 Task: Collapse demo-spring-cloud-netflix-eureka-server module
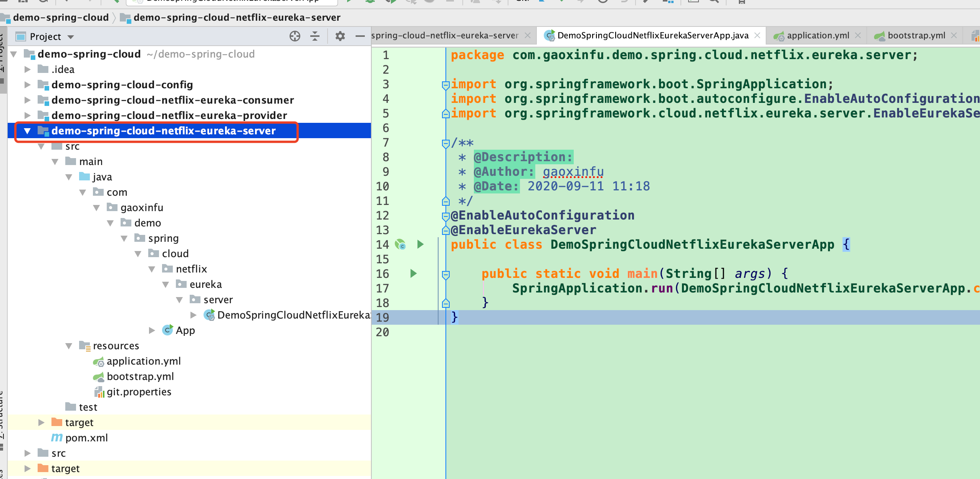(27, 131)
